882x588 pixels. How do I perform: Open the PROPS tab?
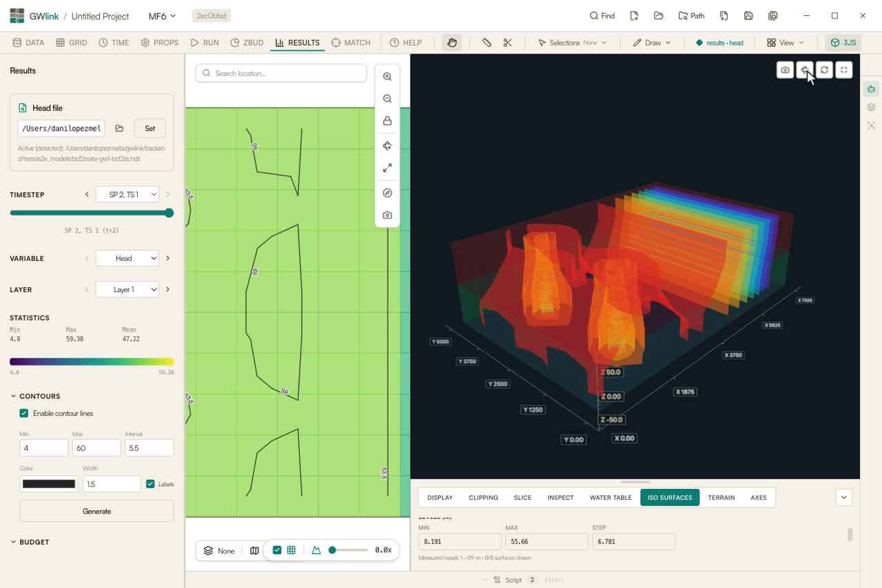coord(160,43)
